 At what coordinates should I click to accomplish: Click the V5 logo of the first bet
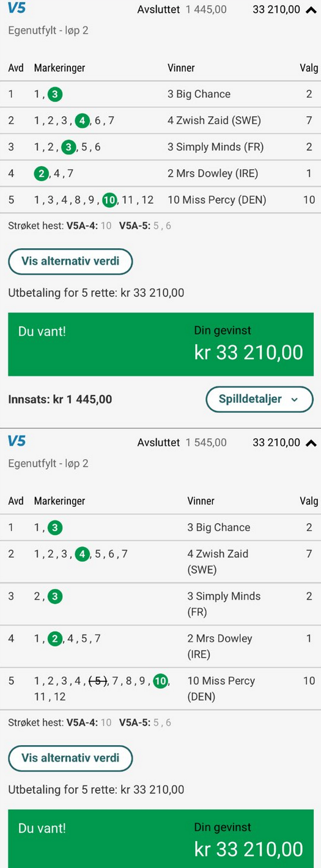[x=17, y=9]
